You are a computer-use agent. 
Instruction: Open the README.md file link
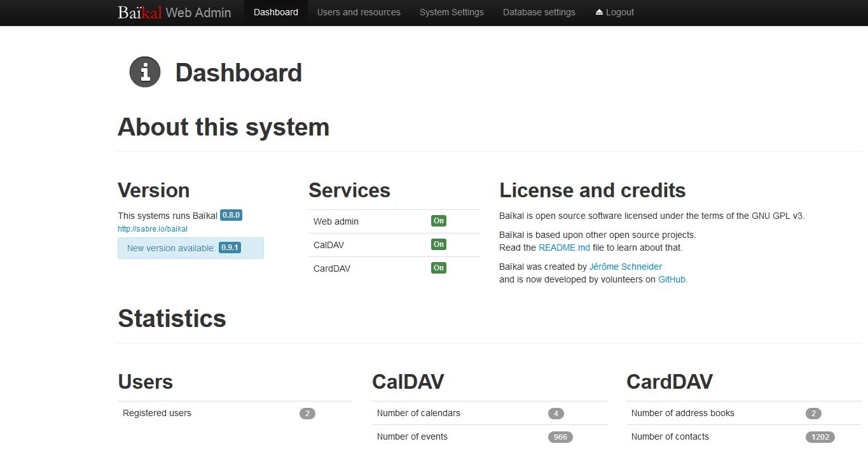(x=564, y=247)
